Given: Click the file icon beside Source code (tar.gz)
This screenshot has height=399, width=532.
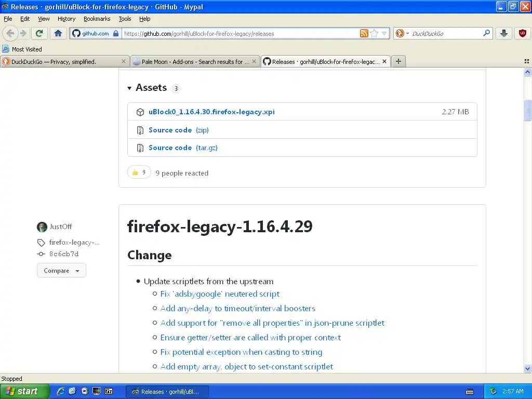Looking at the screenshot, I should click(140, 148).
